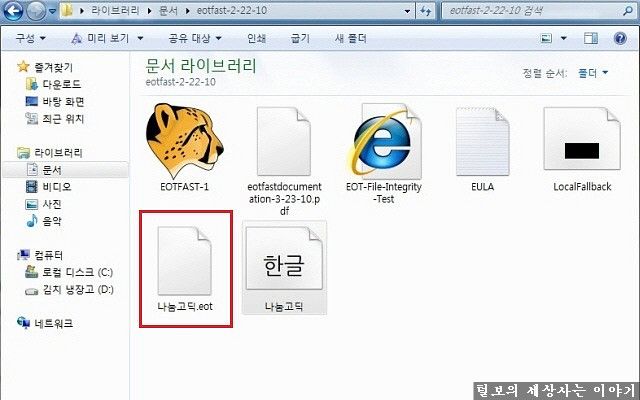Open 김치 냉장고 (D:) drive
This screenshot has height=400, width=640.
click(78, 289)
